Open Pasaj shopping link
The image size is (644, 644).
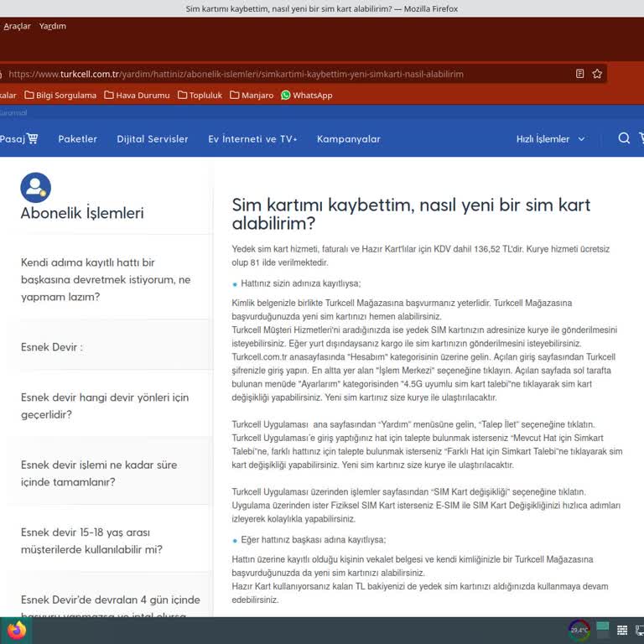19,139
